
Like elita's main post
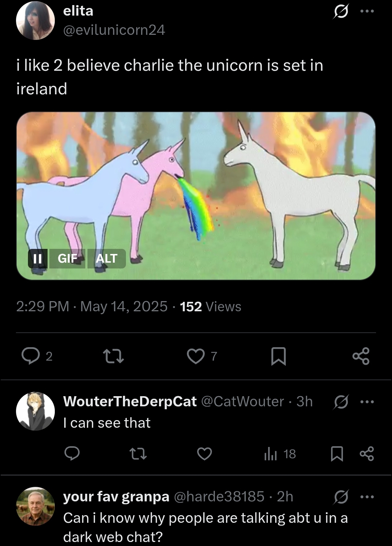[x=196, y=356]
